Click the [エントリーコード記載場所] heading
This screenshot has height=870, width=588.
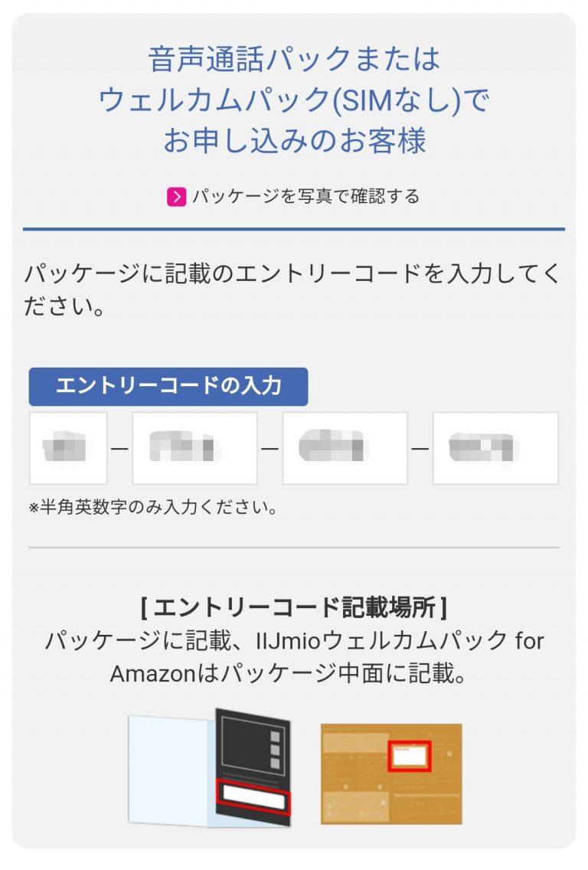[x=294, y=608]
